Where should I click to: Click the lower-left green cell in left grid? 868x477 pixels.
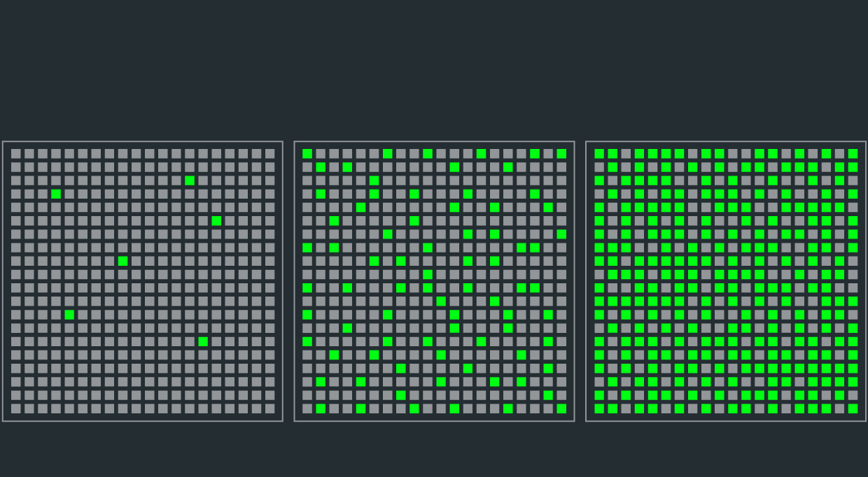(x=69, y=315)
